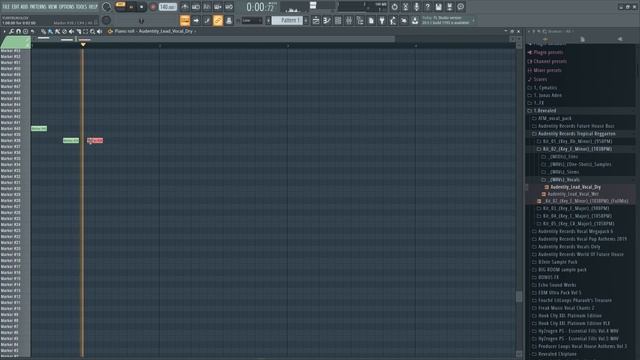Click the save project icon
The width and height of the screenshot is (640, 360).
coord(438,7)
